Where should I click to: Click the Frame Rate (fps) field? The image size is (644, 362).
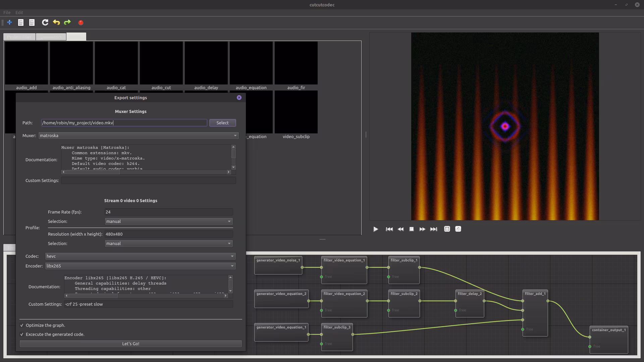point(169,212)
